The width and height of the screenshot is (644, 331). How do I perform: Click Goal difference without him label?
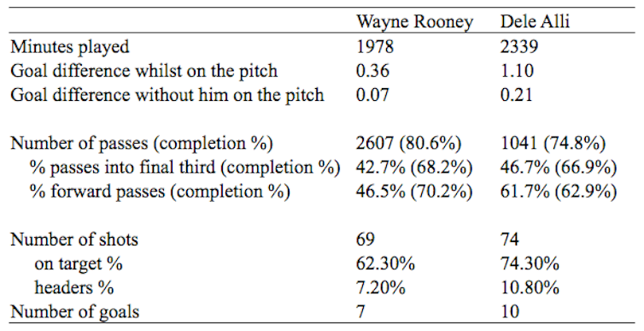pos(167,95)
